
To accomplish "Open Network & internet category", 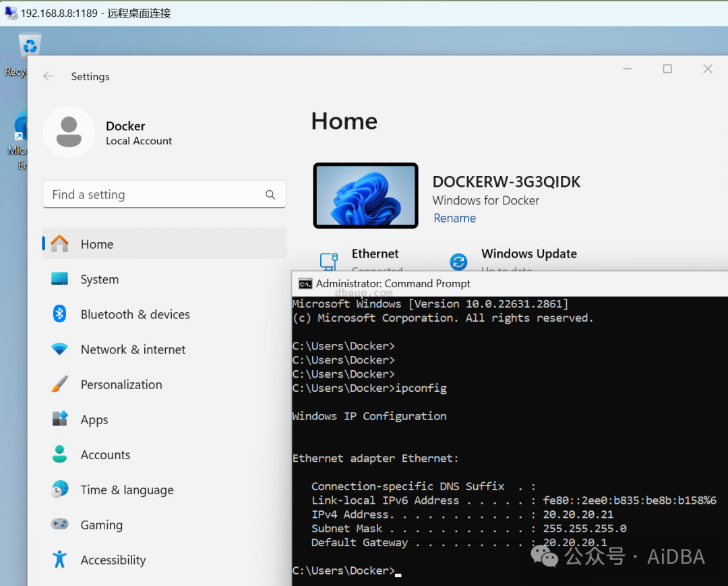I will click(x=164, y=349).
